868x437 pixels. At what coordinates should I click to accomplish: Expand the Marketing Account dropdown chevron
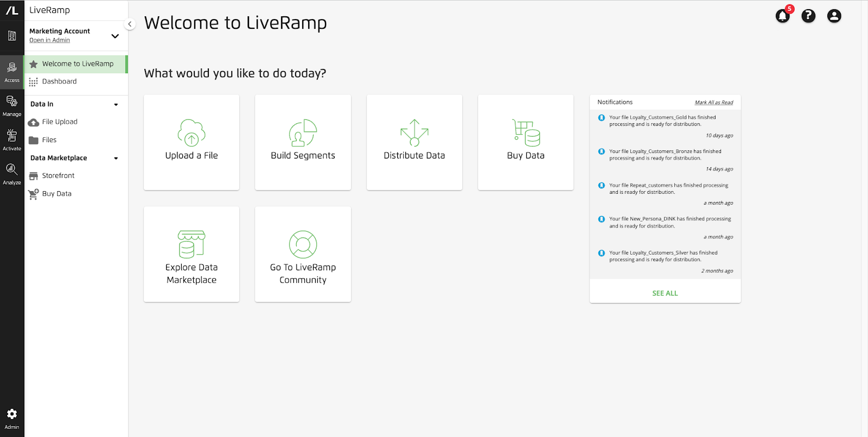click(x=115, y=36)
